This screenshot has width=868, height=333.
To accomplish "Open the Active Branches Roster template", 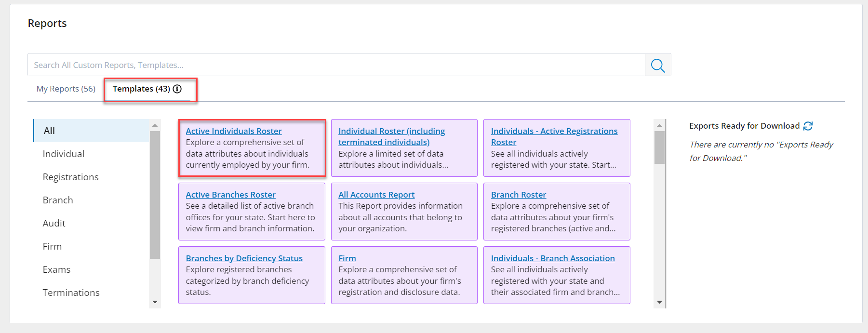I will pyautogui.click(x=231, y=195).
